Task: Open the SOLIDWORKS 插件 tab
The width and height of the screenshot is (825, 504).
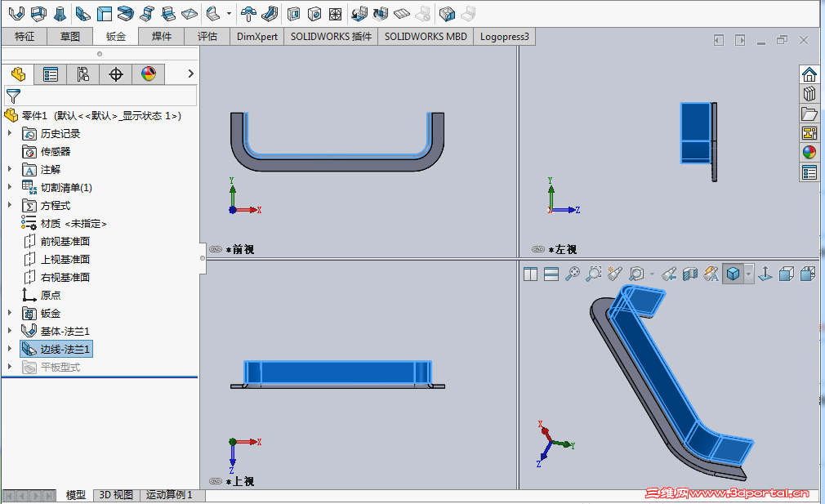Action: tap(331, 36)
